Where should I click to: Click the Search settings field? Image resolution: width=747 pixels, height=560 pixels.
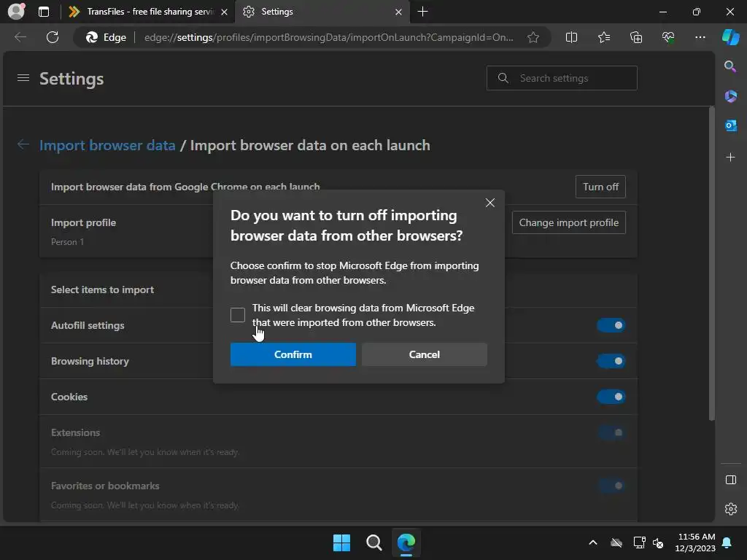562,78
